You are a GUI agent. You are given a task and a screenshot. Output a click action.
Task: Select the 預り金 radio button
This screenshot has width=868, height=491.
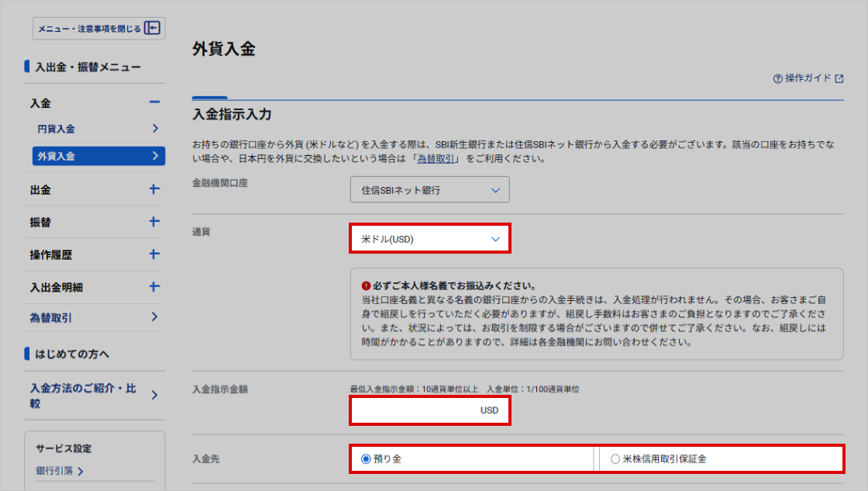[366, 459]
